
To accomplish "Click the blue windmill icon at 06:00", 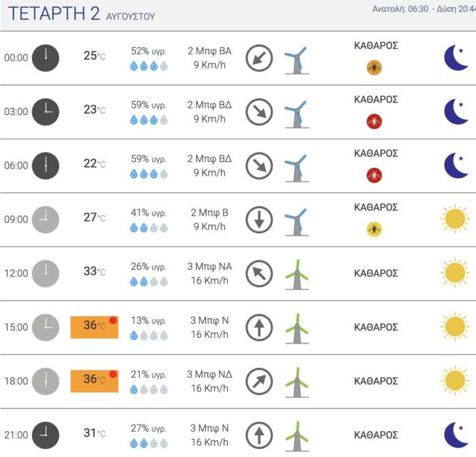I will (296, 167).
